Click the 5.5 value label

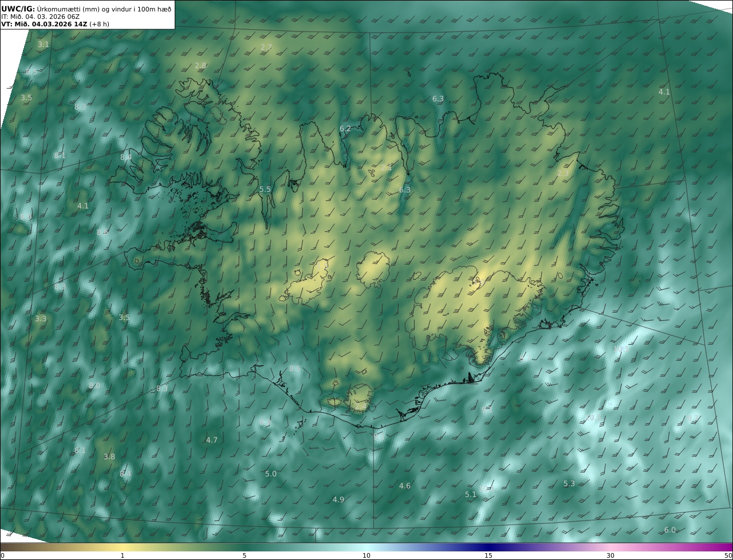(x=265, y=189)
